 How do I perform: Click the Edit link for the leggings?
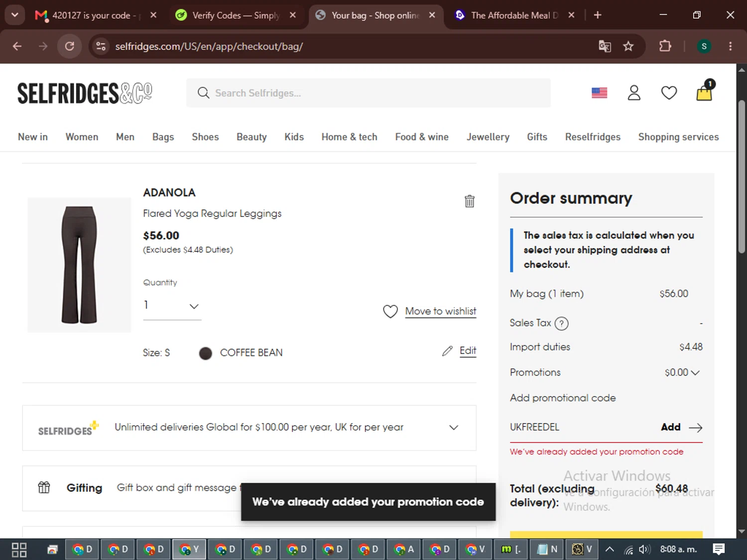468,351
